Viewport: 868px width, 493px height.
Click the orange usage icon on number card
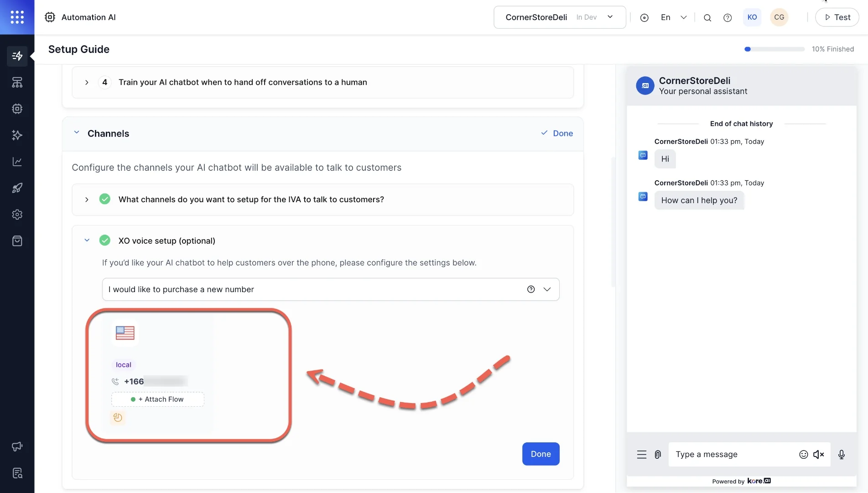[x=118, y=417]
